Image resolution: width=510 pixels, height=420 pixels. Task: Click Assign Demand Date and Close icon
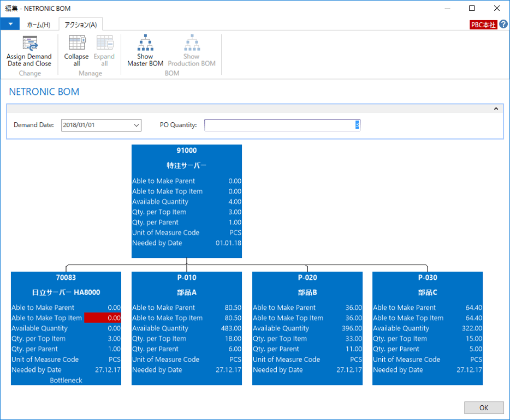pyautogui.click(x=29, y=44)
